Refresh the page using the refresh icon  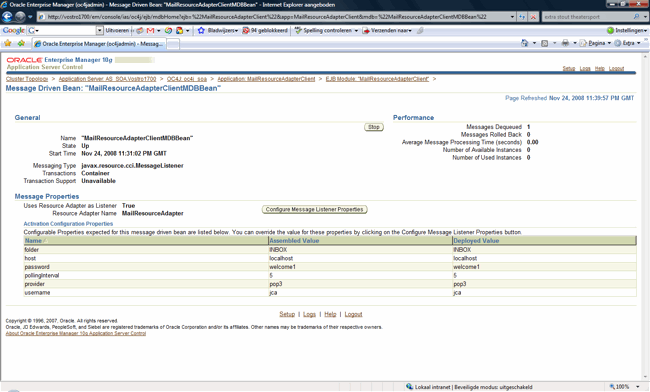point(522,17)
